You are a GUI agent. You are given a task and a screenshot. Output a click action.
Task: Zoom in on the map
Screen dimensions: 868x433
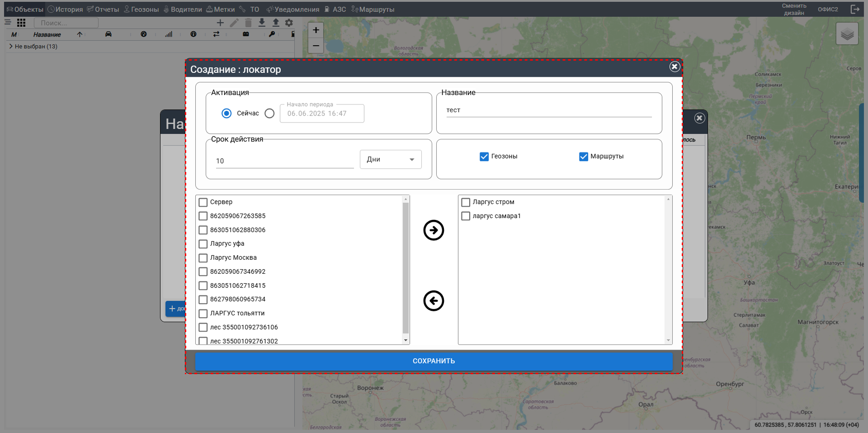click(x=316, y=30)
